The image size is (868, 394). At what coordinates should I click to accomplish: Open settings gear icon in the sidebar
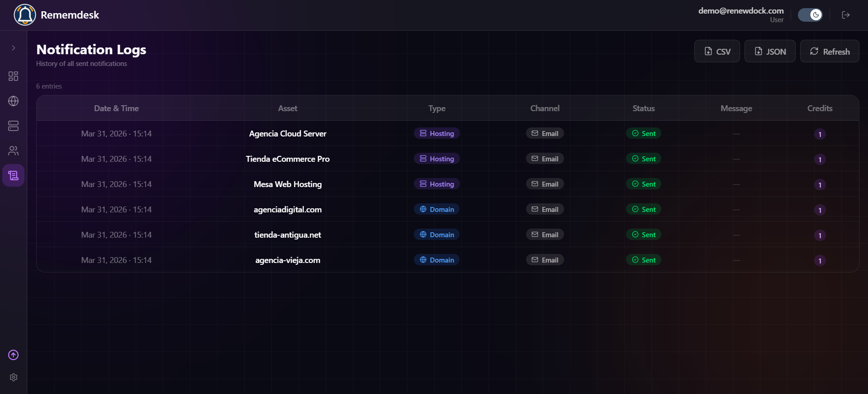click(x=14, y=377)
